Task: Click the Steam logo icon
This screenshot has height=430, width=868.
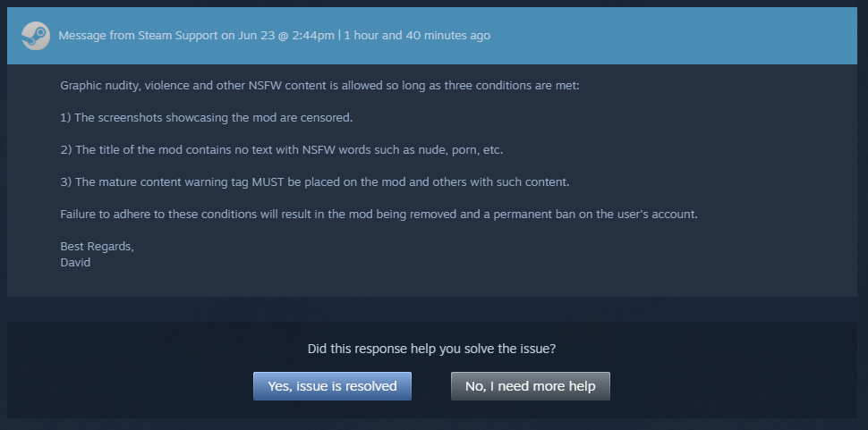Action: pos(35,36)
